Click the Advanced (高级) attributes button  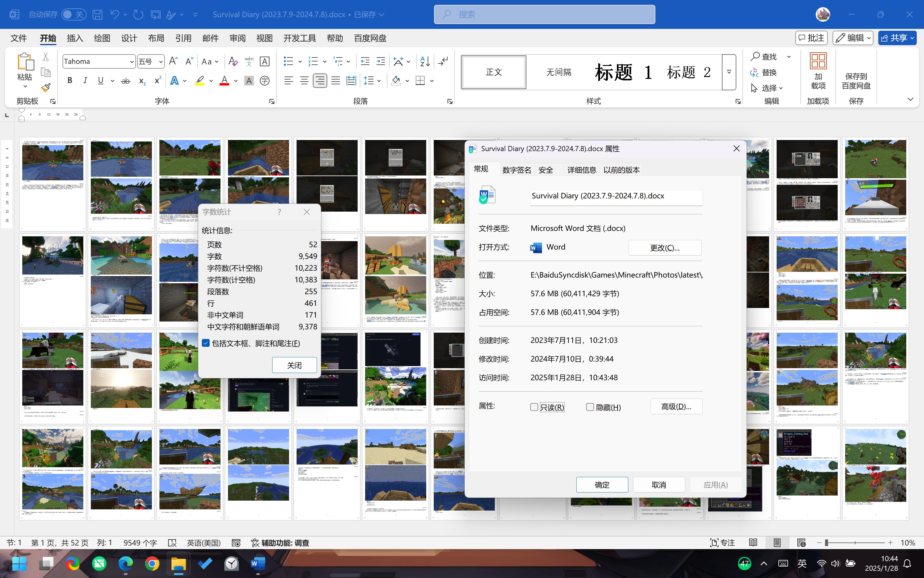[676, 406]
